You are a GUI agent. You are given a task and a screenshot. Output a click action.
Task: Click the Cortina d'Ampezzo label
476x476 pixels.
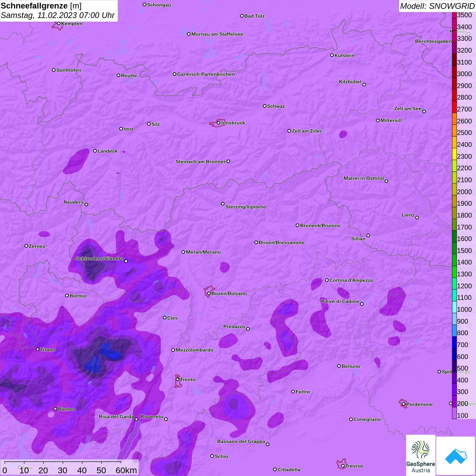tap(351, 280)
